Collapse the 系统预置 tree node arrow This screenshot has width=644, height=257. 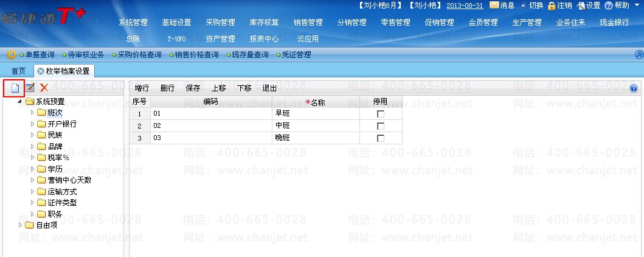coord(20,102)
